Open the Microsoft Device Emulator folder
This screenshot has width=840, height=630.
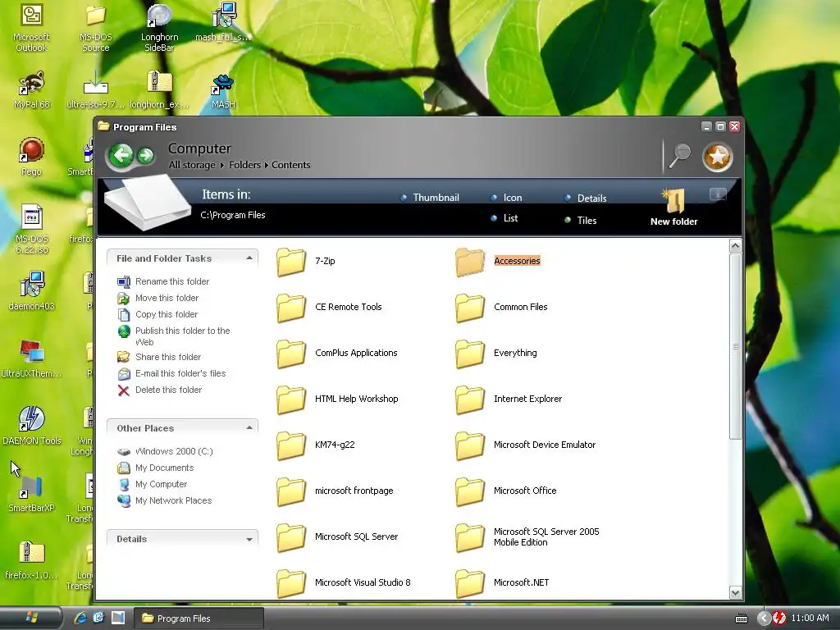tap(526, 445)
